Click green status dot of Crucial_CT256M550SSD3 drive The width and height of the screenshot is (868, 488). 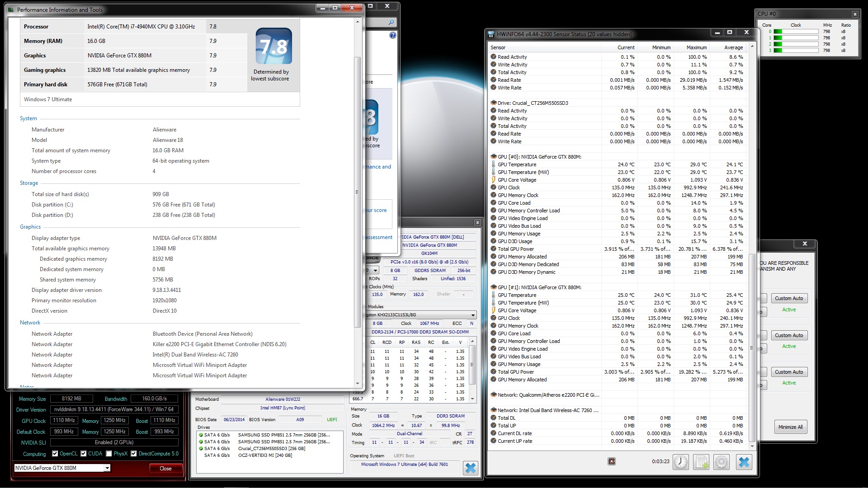pyautogui.click(x=201, y=449)
